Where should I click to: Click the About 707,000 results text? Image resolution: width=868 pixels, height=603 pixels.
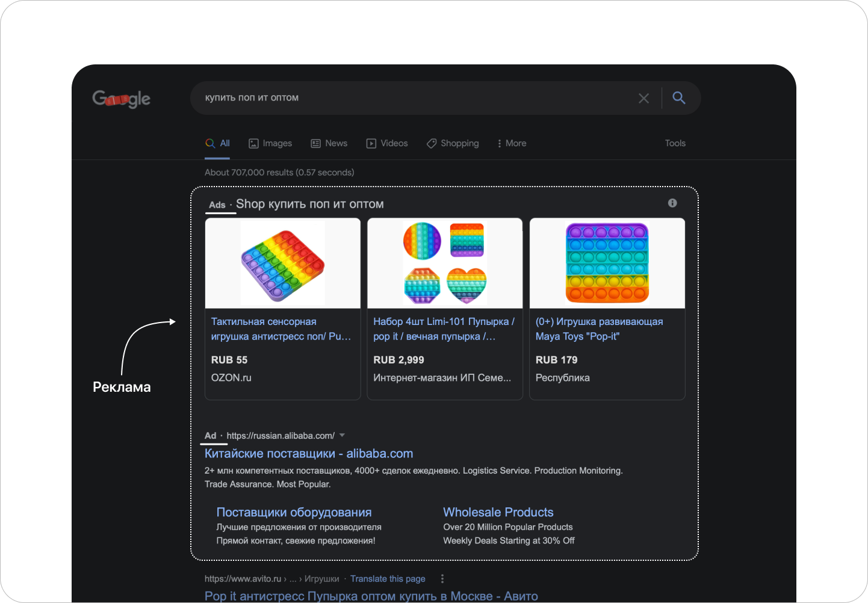click(279, 173)
